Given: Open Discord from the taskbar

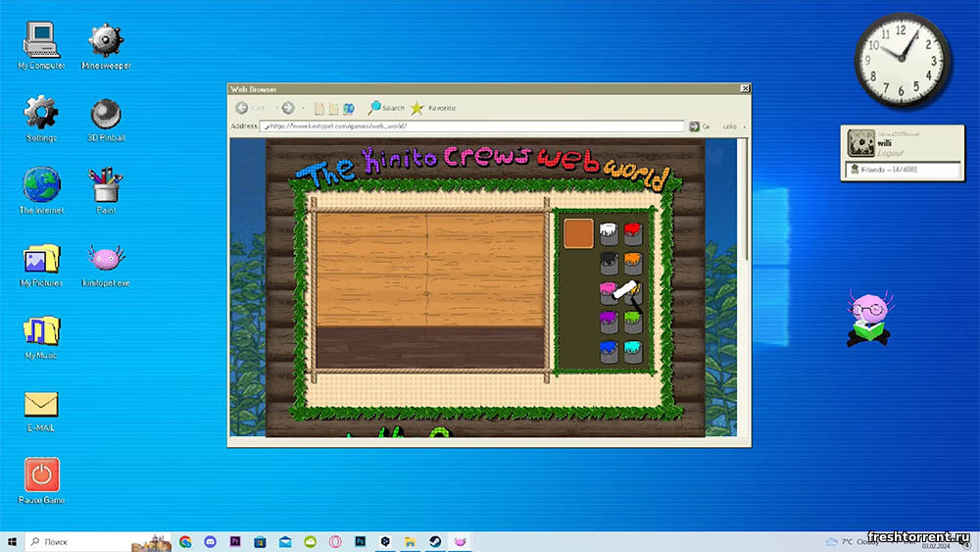Looking at the screenshot, I should pyautogui.click(x=210, y=541).
